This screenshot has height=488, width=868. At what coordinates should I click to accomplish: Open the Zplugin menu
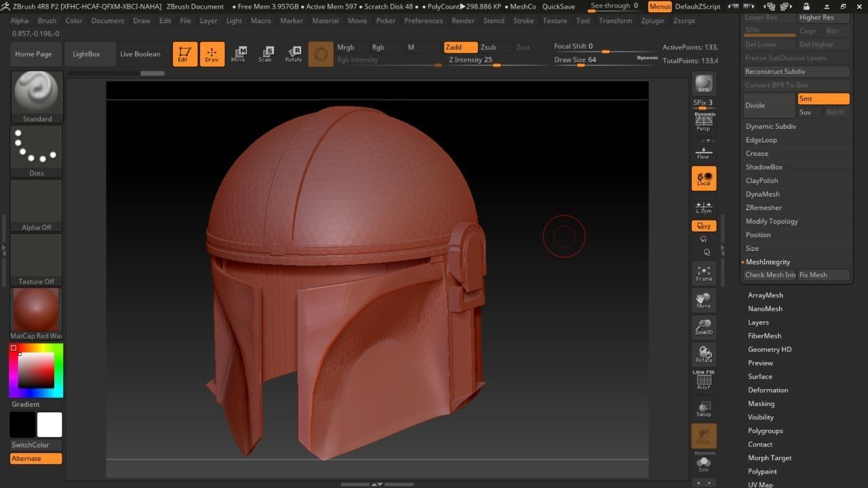point(653,20)
